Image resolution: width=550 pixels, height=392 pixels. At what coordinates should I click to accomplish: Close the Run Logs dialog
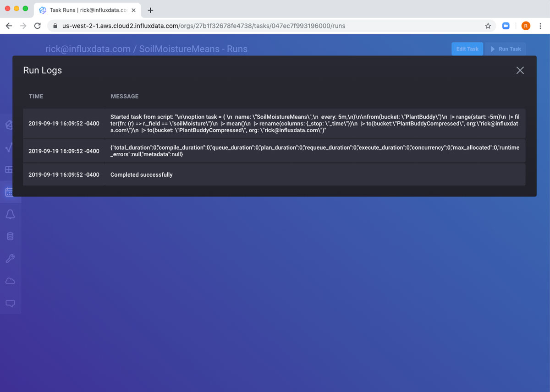(x=520, y=70)
